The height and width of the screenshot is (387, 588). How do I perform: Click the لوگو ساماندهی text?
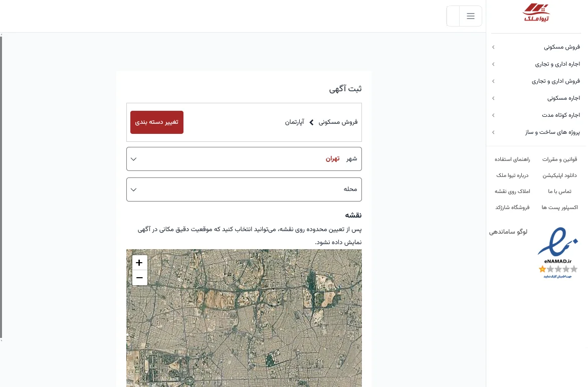[x=508, y=232]
